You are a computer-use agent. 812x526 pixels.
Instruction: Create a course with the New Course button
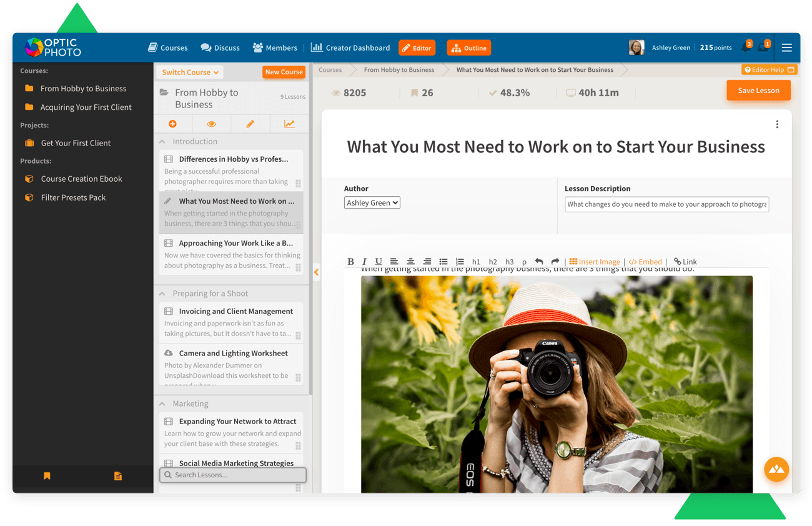tap(284, 72)
